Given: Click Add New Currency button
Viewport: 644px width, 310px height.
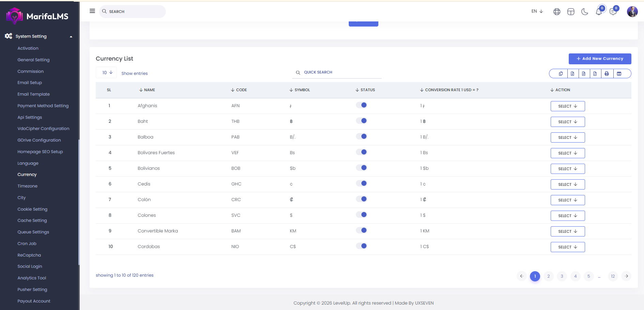Looking at the screenshot, I should coord(600,59).
